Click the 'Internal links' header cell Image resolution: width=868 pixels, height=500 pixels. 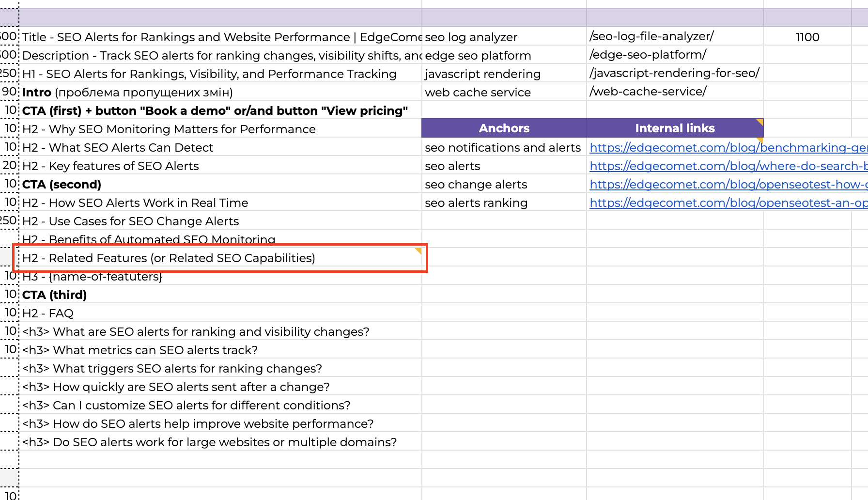pyautogui.click(x=675, y=128)
